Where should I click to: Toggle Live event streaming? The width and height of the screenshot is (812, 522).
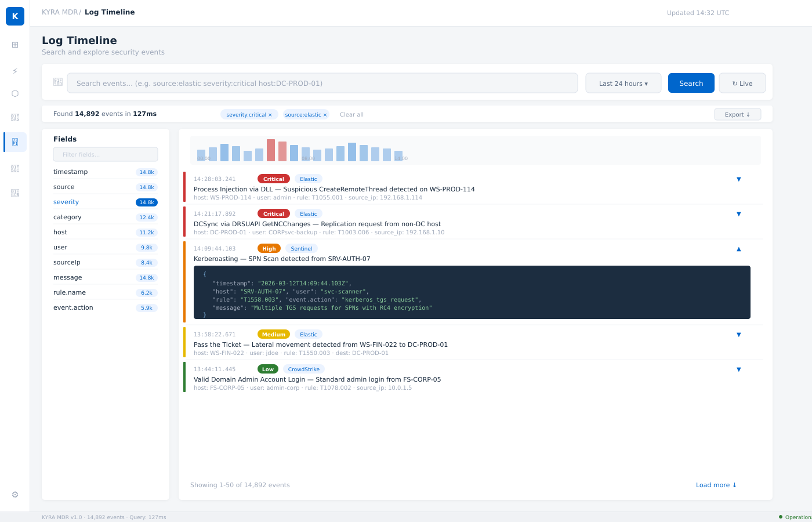coord(742,83)
